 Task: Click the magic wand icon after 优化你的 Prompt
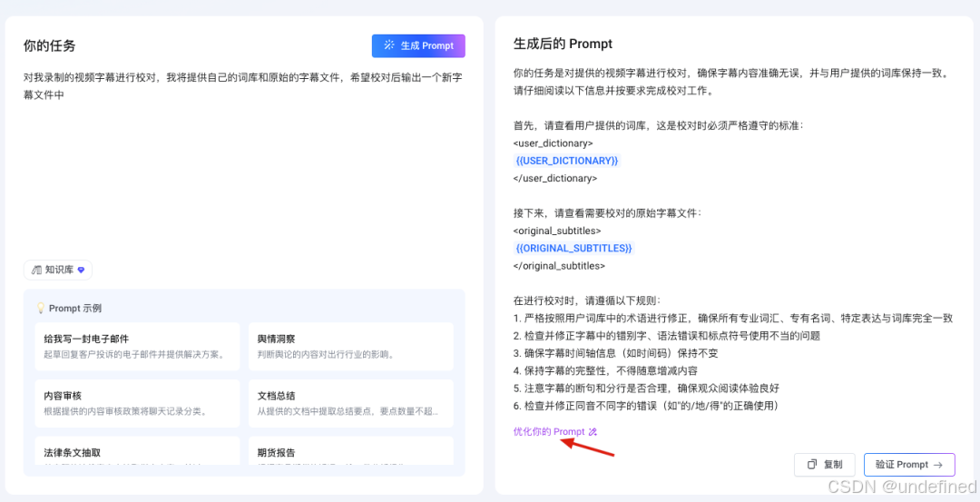pyautogui.click(x=593, y=431)
